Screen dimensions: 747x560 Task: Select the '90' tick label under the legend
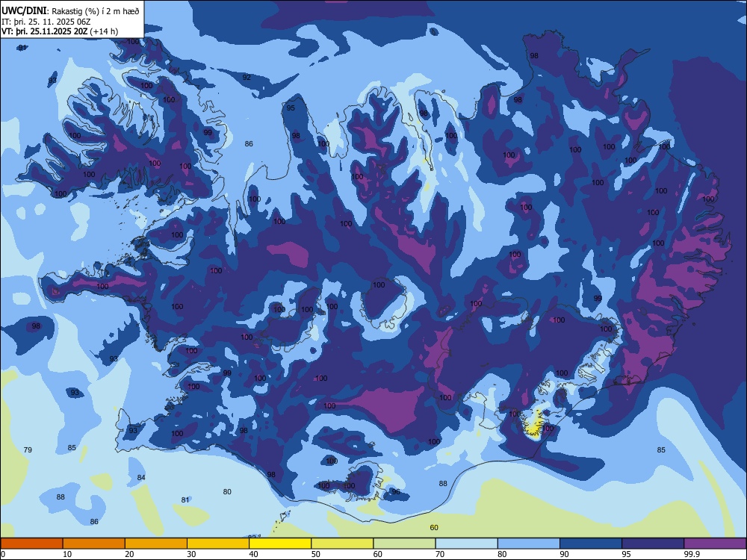pyautogui.click(x=565, y=554)
